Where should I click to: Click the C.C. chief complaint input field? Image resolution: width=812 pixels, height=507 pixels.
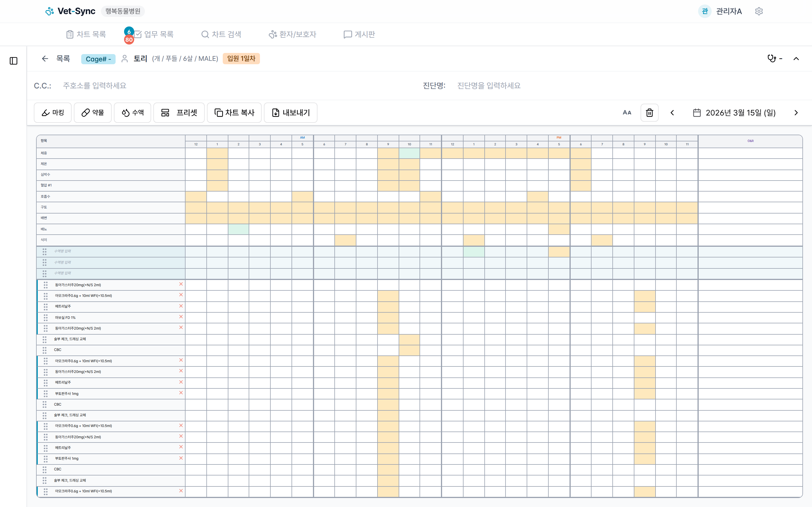click(201, 86)
